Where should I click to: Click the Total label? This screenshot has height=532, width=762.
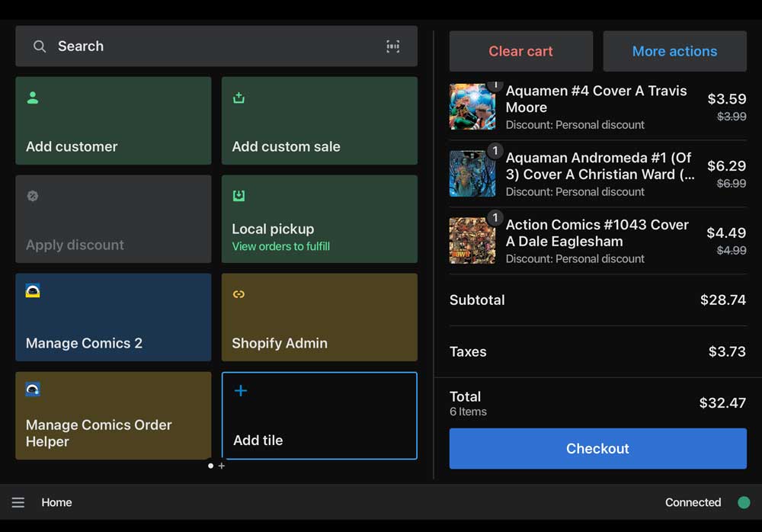[x=465, y=397]
